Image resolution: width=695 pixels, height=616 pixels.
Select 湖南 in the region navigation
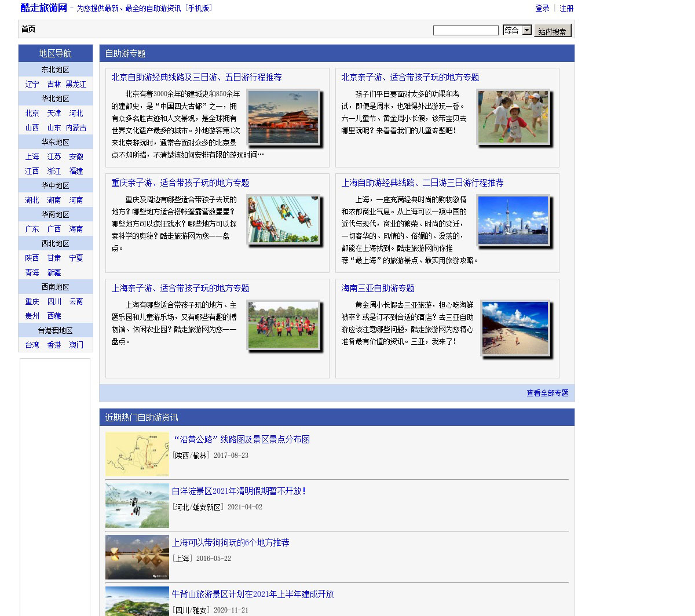click(x=54, y=200)
